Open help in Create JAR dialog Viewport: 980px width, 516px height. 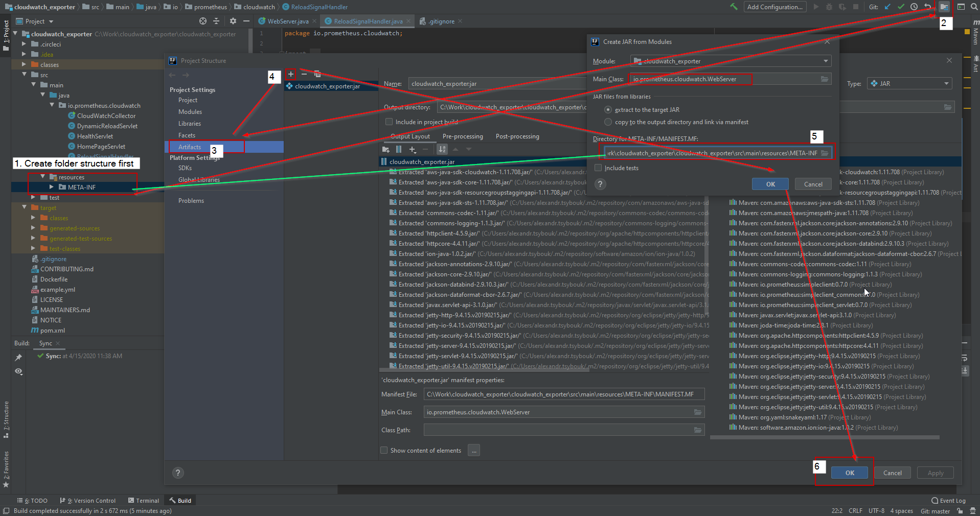601,184
